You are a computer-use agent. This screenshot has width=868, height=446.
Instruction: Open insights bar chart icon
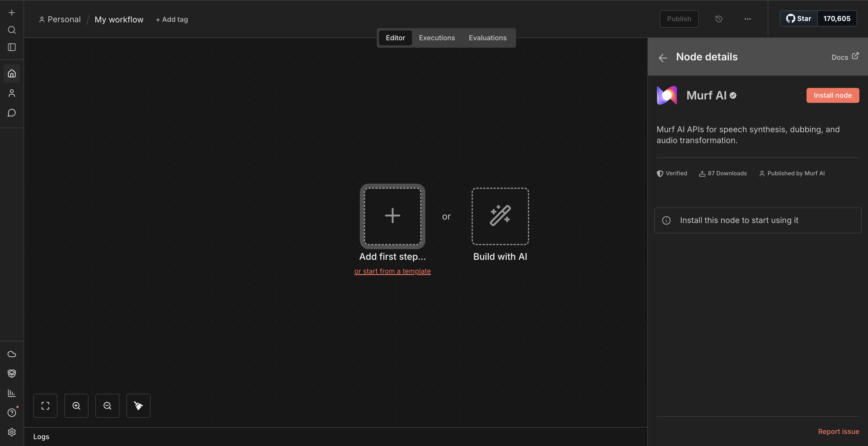pos(12,393)
